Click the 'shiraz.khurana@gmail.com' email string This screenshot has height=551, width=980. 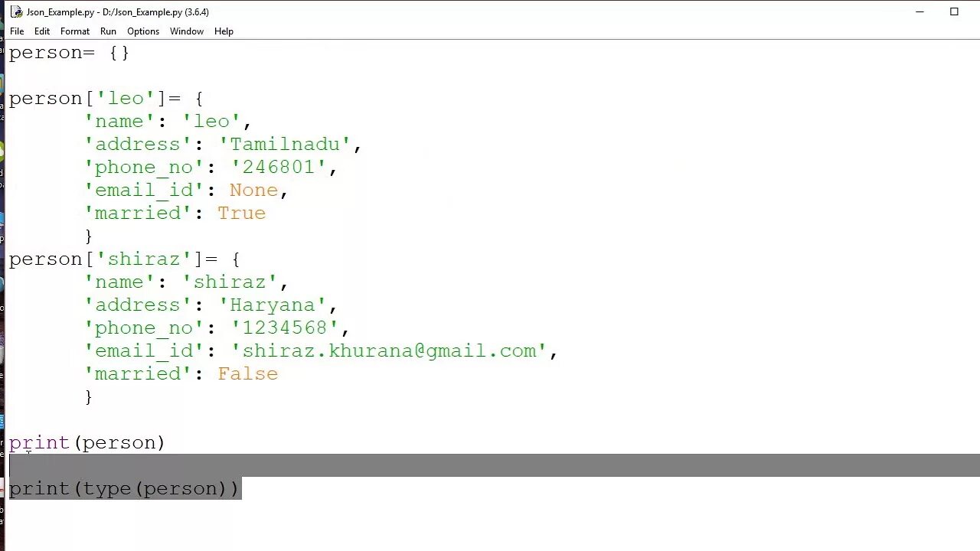(x=389, y=350)
